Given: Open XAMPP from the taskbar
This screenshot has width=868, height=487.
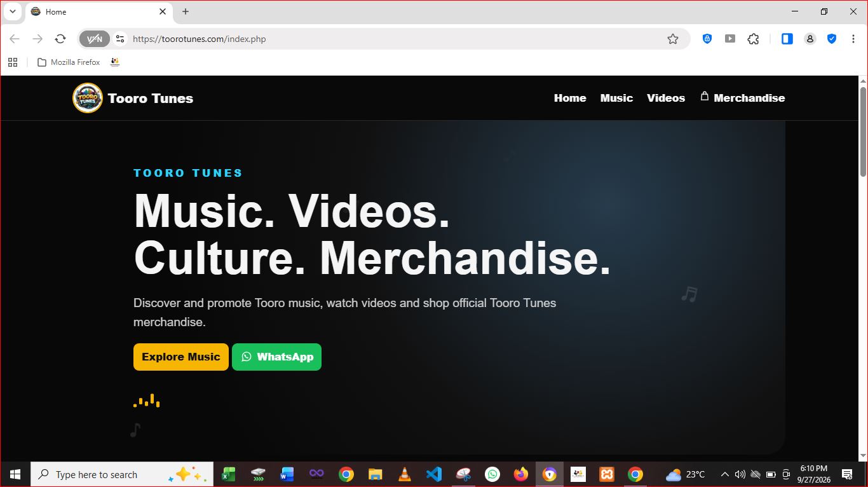Looking at the screenshot, I should pos(607,474).
